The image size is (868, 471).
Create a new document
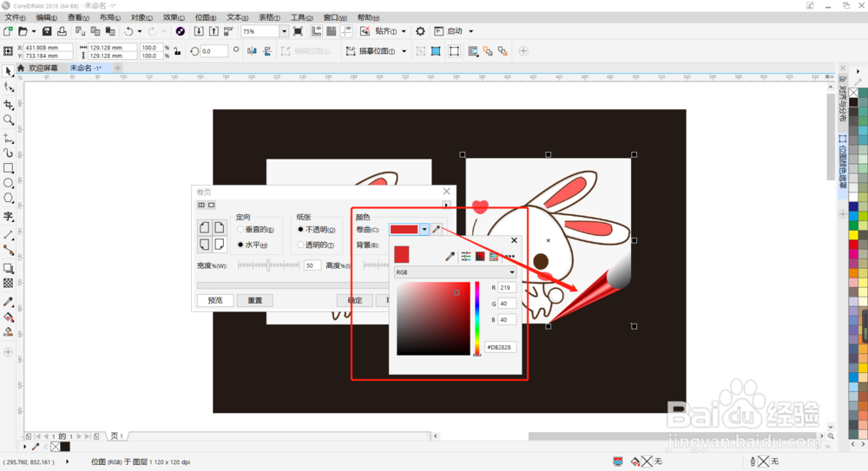tap(8, 31)
